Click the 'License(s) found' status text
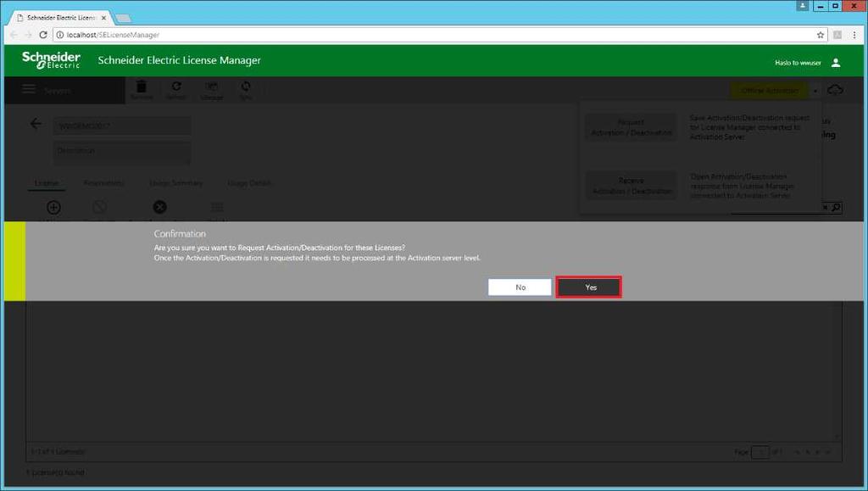868x491 pixels. [x=55, y=472]
